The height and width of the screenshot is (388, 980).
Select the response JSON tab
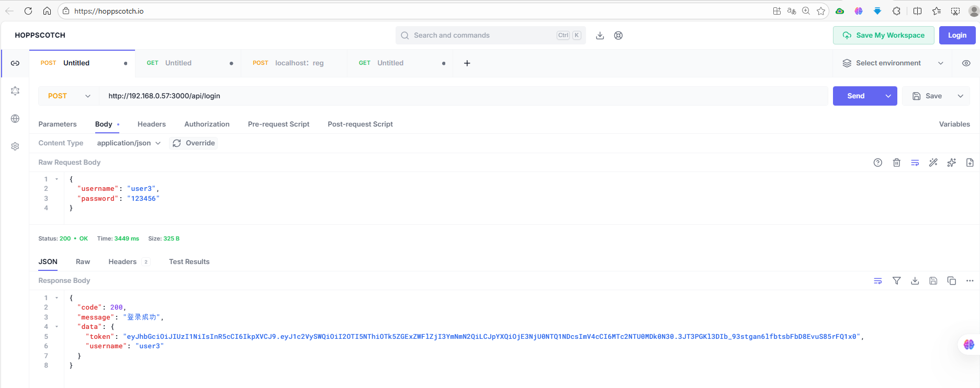pos(48,262)
